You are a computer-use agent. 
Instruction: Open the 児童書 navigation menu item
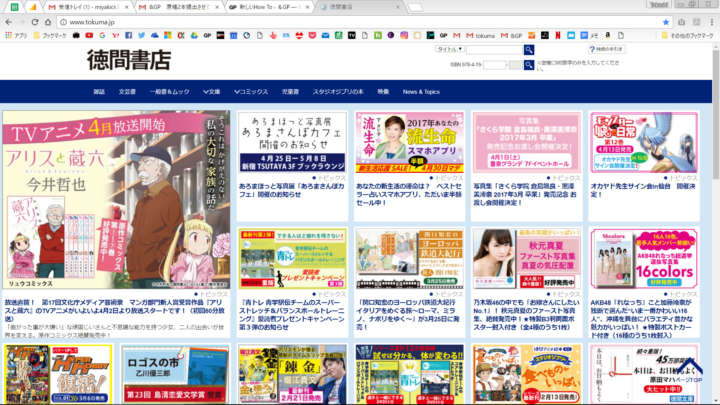(x=290, y=92)
